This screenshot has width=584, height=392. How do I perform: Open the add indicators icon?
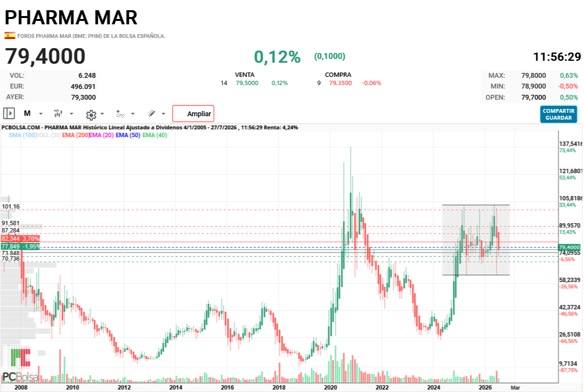(x=121, y=114)
